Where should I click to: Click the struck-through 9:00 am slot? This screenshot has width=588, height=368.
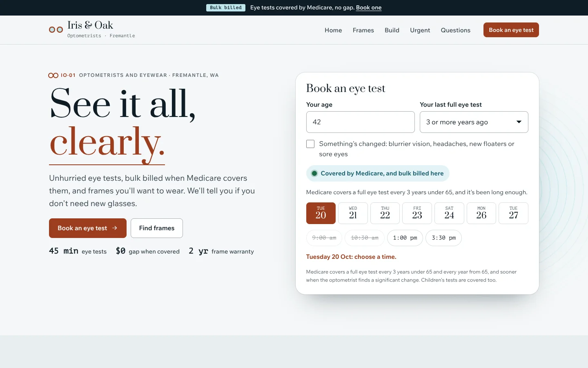click(324, 238)
